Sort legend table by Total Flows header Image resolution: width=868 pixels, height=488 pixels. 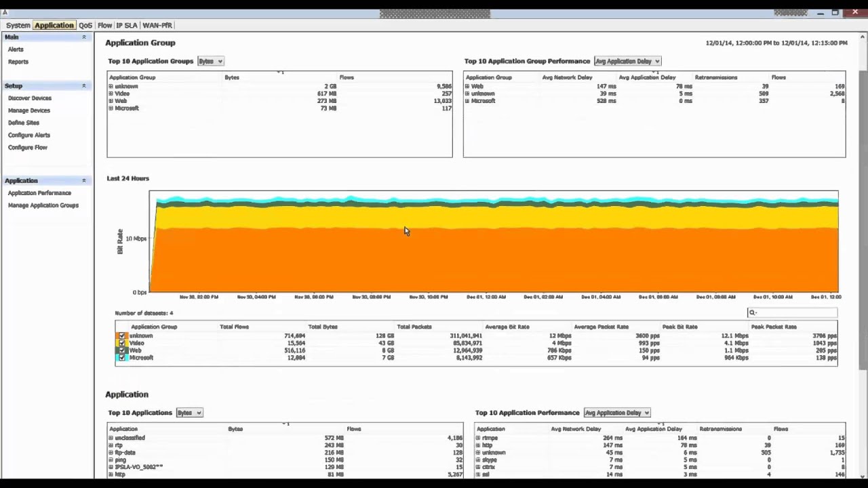click(x=235, y=327)
